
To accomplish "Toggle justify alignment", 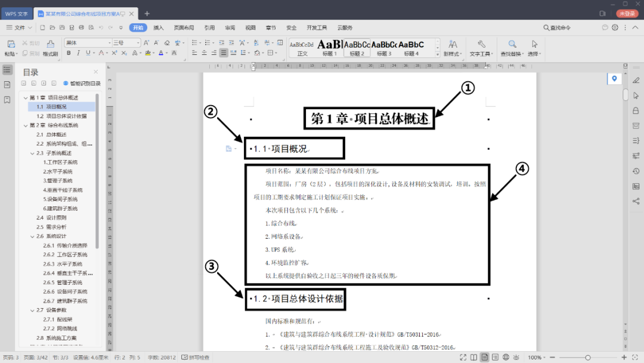I will tap(224, 53).
